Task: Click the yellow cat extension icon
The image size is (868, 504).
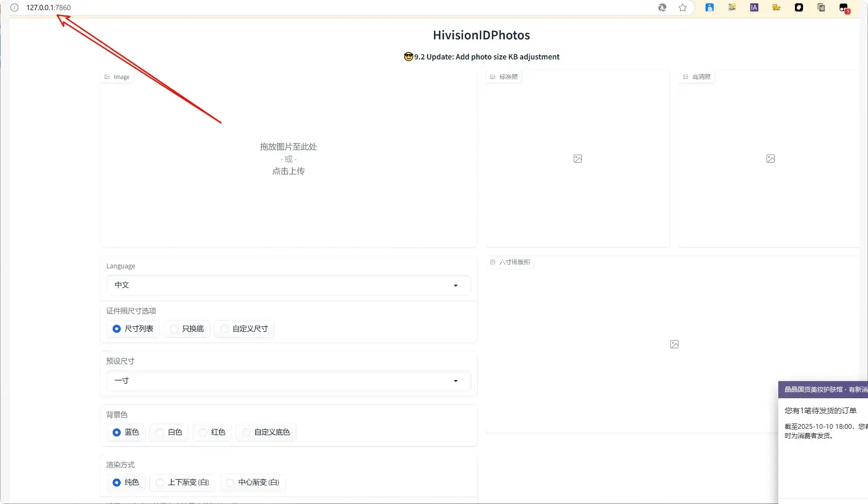Action: 776,8
